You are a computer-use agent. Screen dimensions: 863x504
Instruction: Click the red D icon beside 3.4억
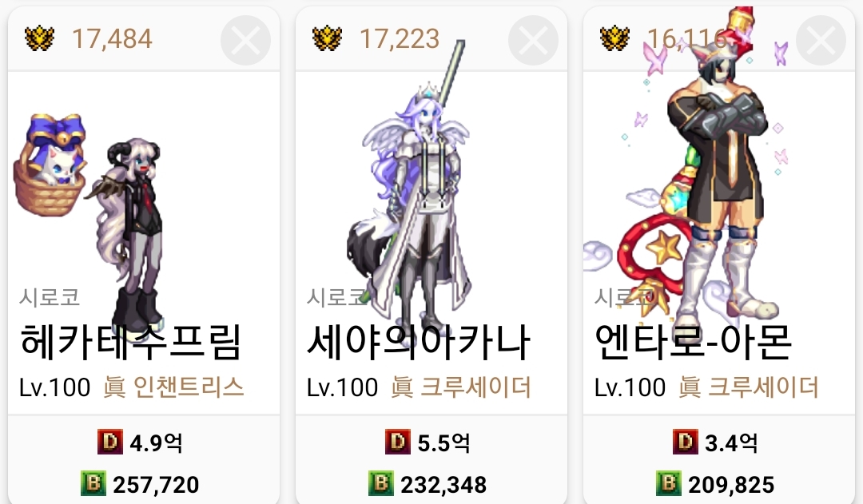pyautogui.click(x=686, y=442)
